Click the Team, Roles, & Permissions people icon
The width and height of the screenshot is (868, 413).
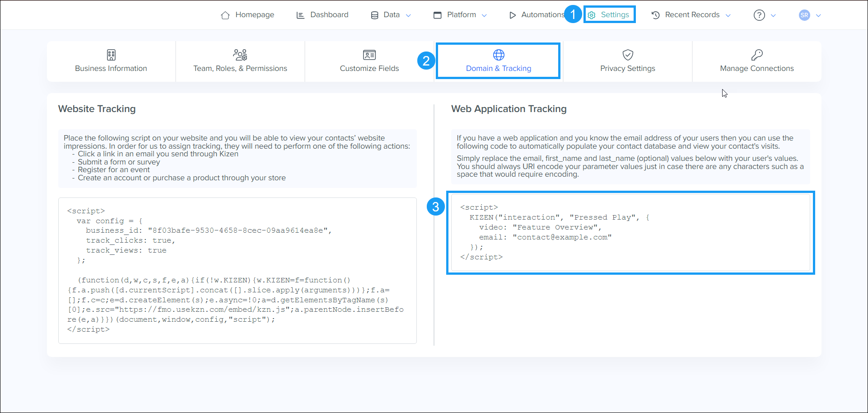(240, 55)
